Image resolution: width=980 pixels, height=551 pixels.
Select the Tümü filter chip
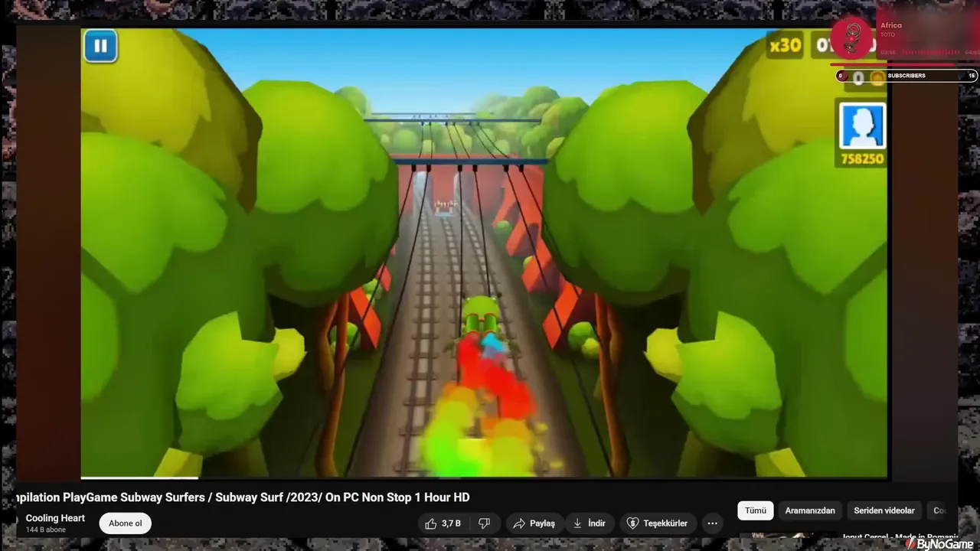pyautogui.click(x=756, y=510)
